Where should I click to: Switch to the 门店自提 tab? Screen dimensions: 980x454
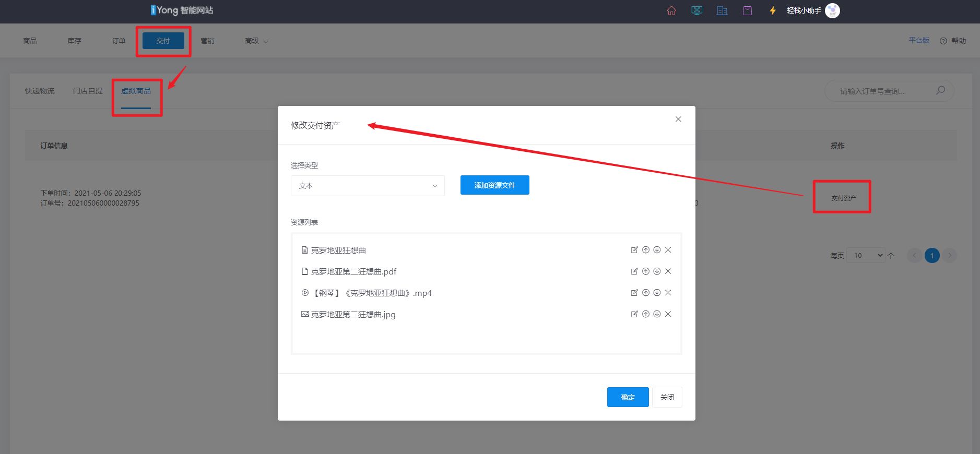coord(88,91)
